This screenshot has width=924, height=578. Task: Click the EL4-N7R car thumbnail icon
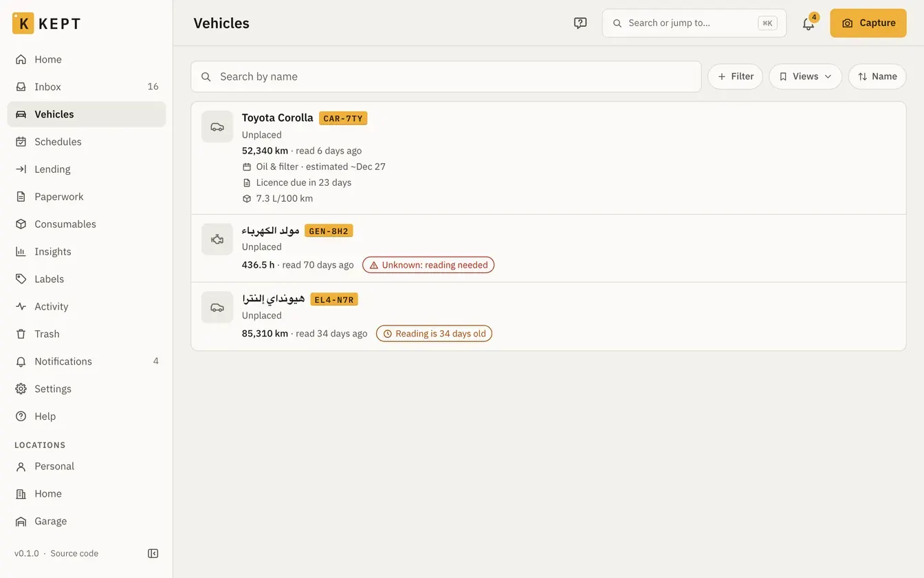coord(217,308)
